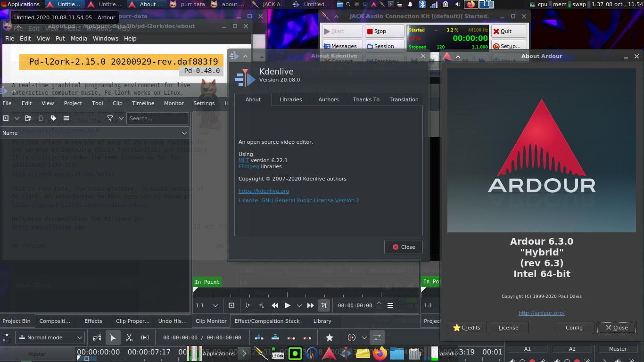Toggle the audio wave mute icon in timeline toolbar

[97, 337]
